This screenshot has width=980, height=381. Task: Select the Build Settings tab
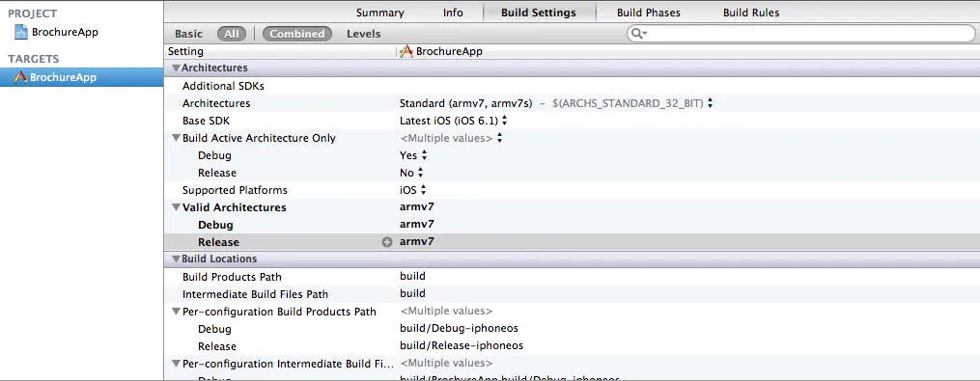539,13
